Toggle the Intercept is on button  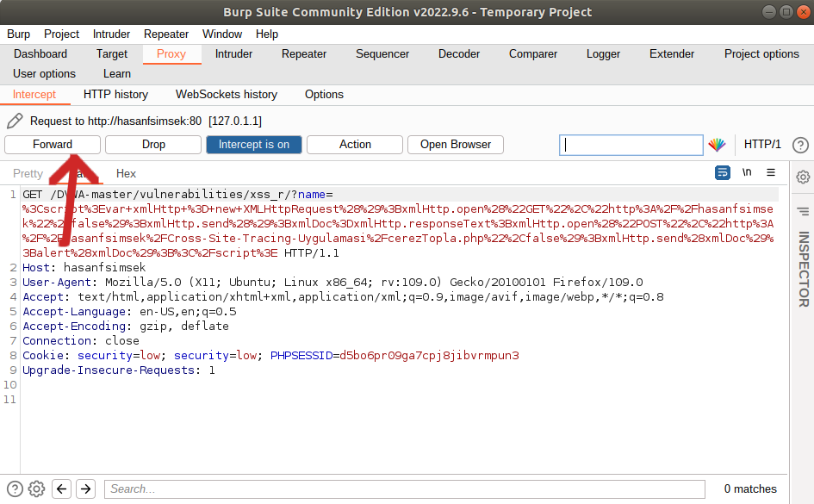click(254, 145)
